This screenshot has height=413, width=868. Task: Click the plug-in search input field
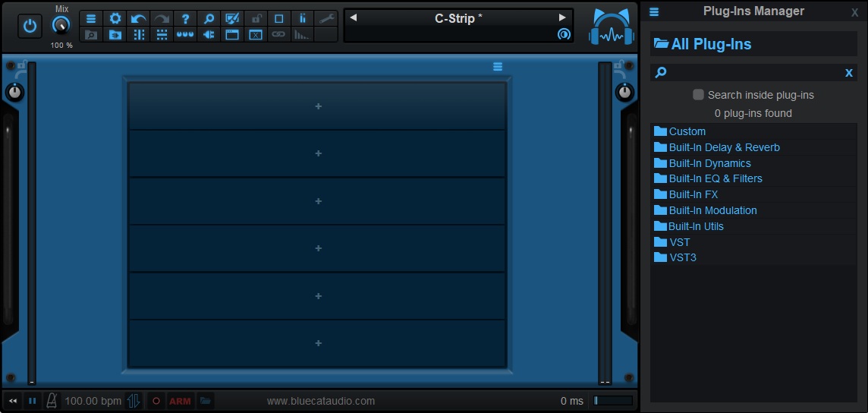point(753,73)
